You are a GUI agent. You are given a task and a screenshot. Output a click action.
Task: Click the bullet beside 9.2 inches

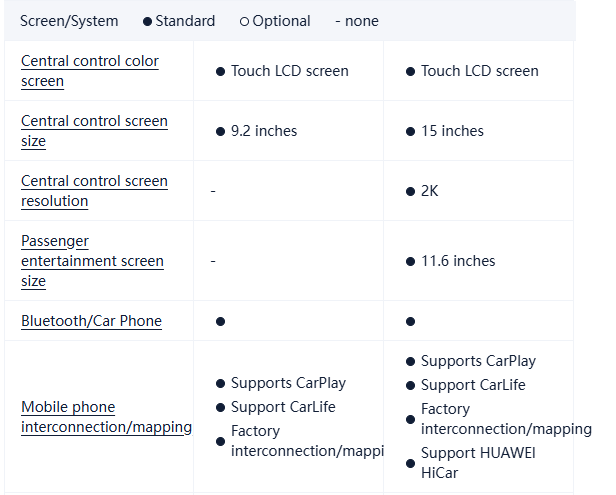click(x=220, y=131)
